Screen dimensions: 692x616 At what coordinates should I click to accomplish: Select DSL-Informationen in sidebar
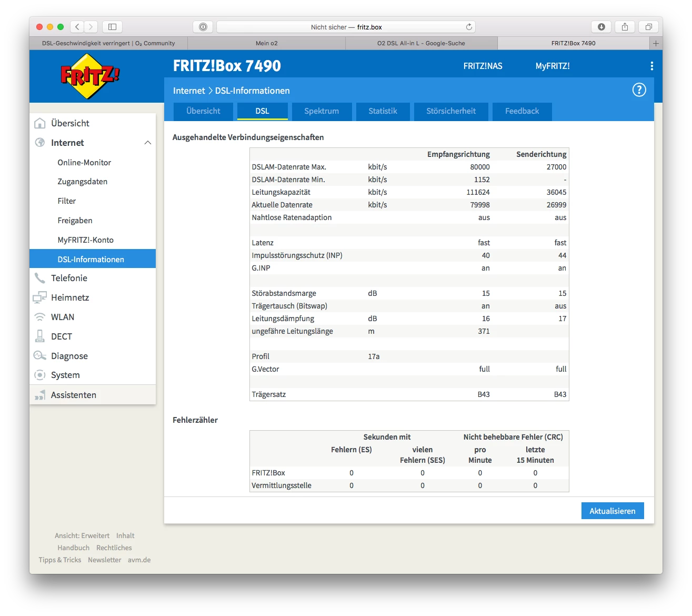click(x=93, y=259)
